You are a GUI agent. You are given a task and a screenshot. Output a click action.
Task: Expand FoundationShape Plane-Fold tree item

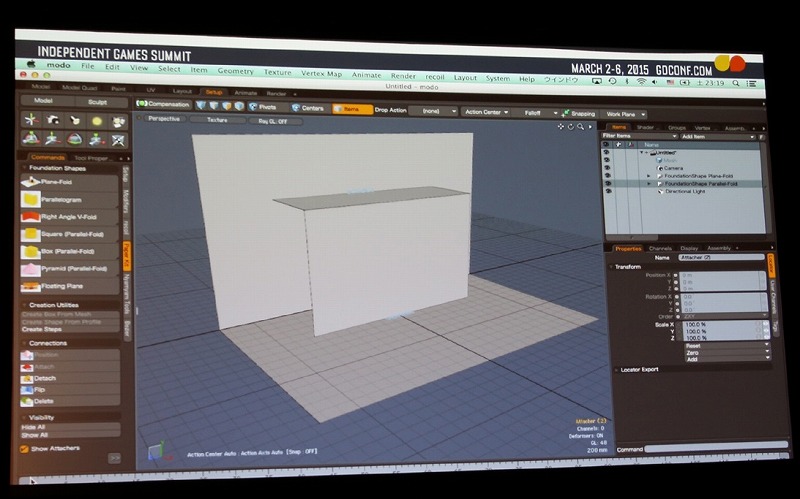[x=649, y=176]
